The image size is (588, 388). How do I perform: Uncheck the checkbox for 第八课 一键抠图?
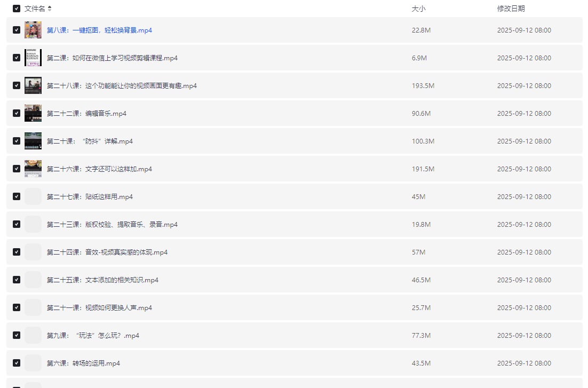coord(17,30)
